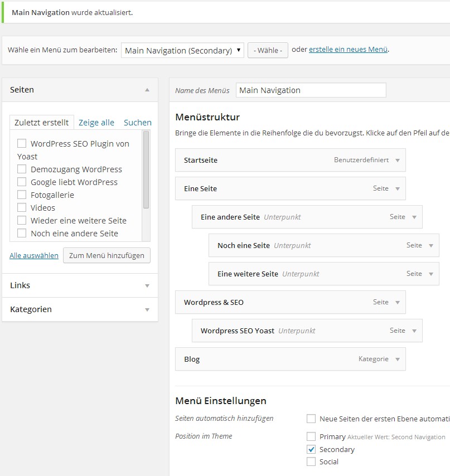This screenshot has width=450, height=476.
Task: Expand Noch eine Seite item arrow
Action: point(431,246)
